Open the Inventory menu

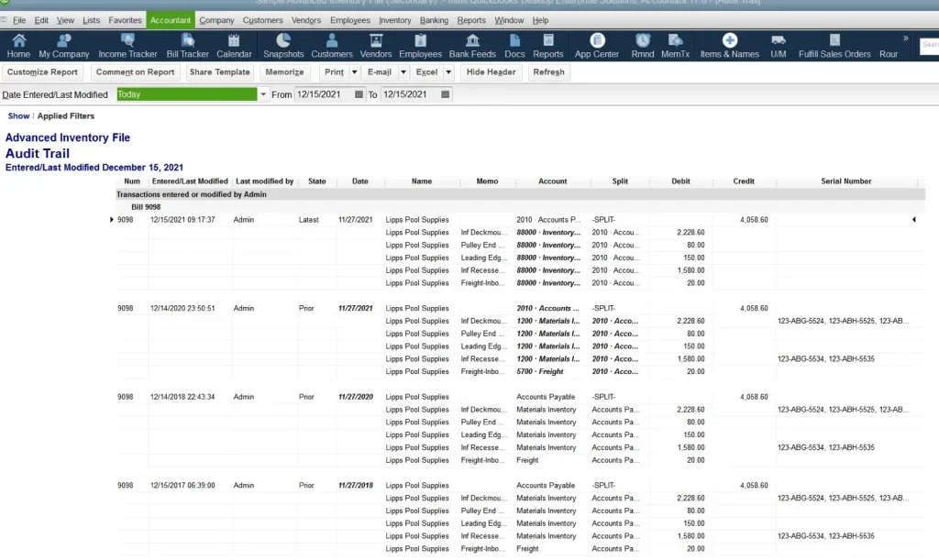(x=394, y=20)
